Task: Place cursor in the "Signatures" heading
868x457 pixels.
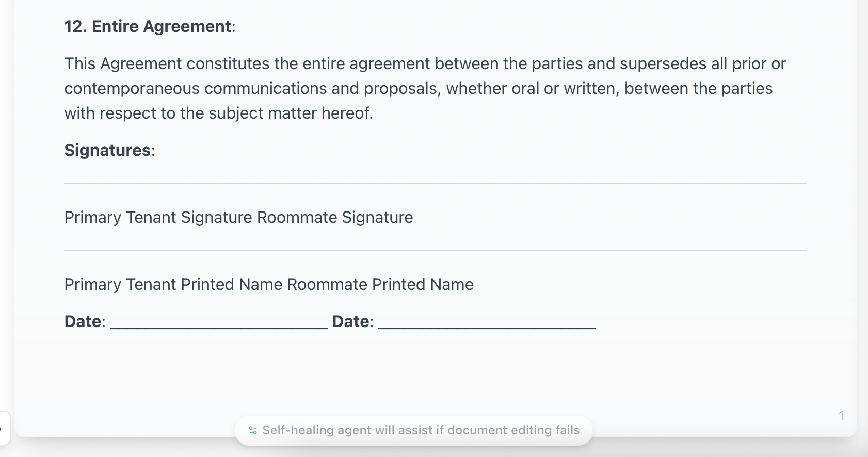Action: coord(107,150)
